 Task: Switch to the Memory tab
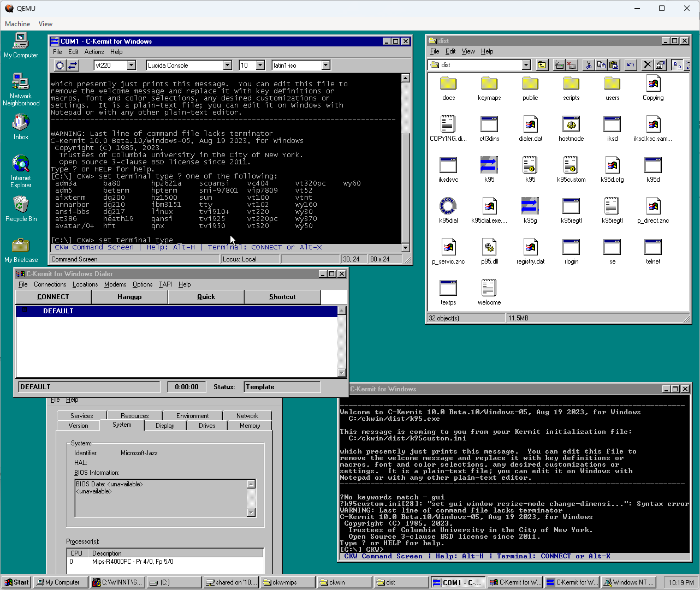coord(250,426)
